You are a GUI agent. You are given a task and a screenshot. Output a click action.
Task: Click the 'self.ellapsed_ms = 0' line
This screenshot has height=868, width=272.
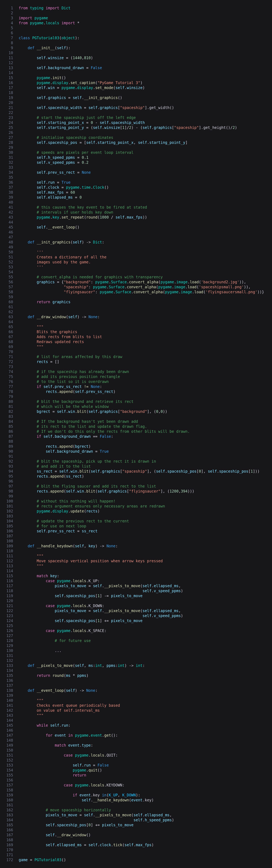59,197
